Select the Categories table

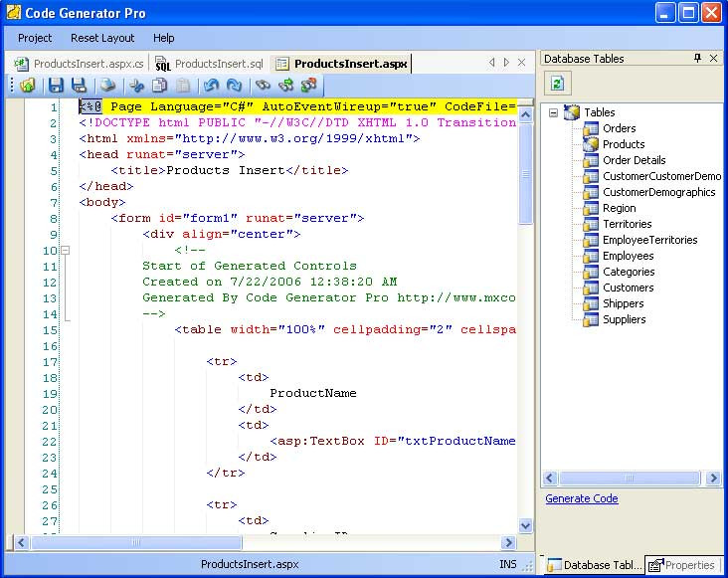pos(629,272)
